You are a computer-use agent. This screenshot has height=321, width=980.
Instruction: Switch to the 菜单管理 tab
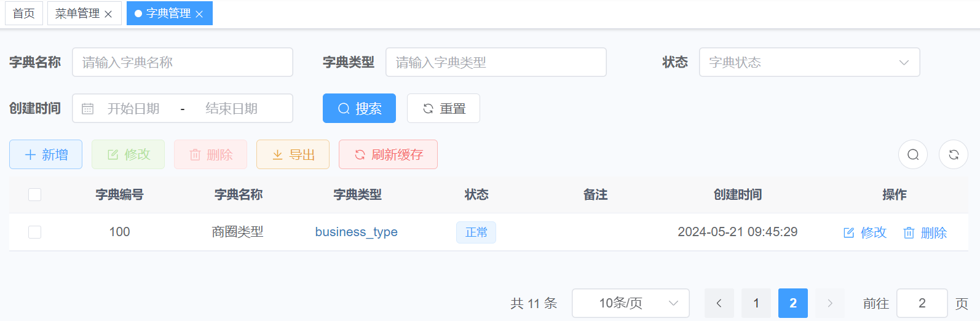click(77, 14)
